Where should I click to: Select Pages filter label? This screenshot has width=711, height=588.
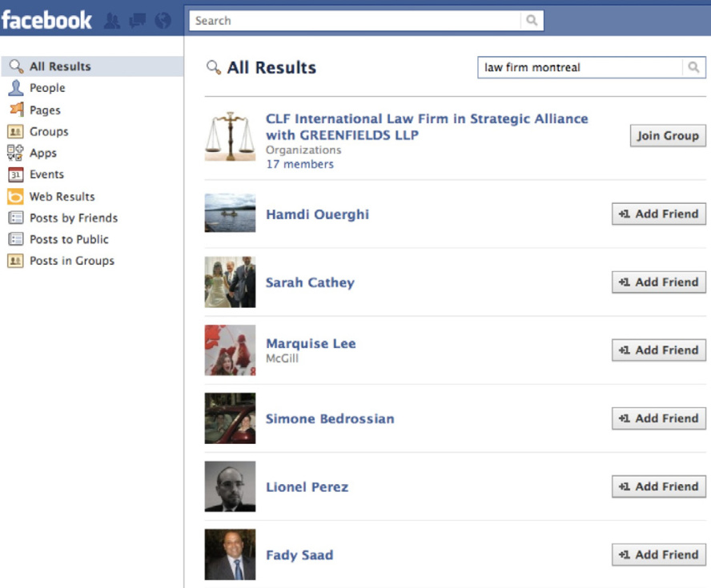point(45,110)
